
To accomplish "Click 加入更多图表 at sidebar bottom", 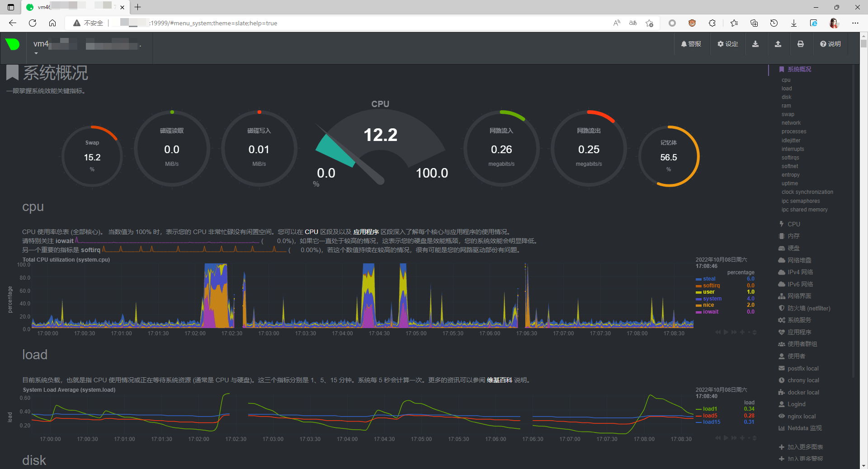I will pyautogui.click(x=805, y=447).
